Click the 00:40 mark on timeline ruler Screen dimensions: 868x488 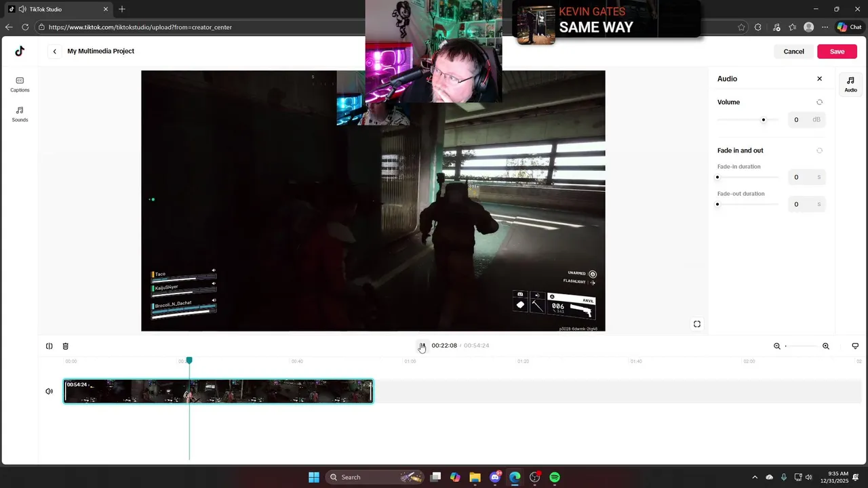[297, 361]
